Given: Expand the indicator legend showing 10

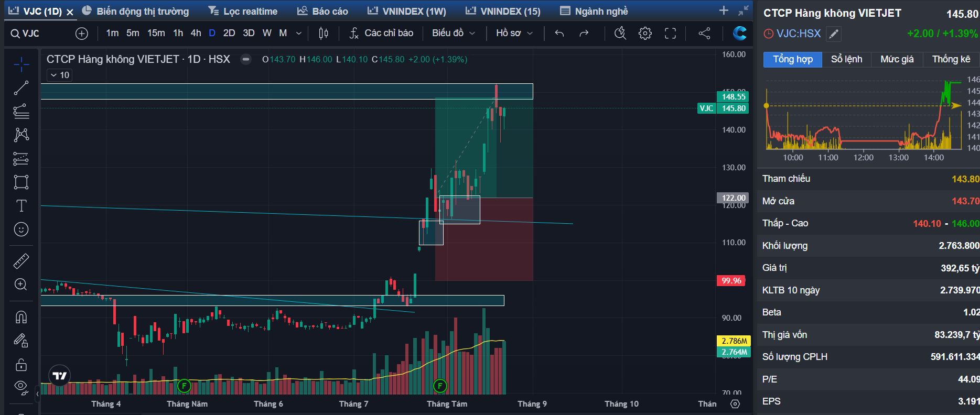Looking at the screenshot, I should click(x=60, y=75).
